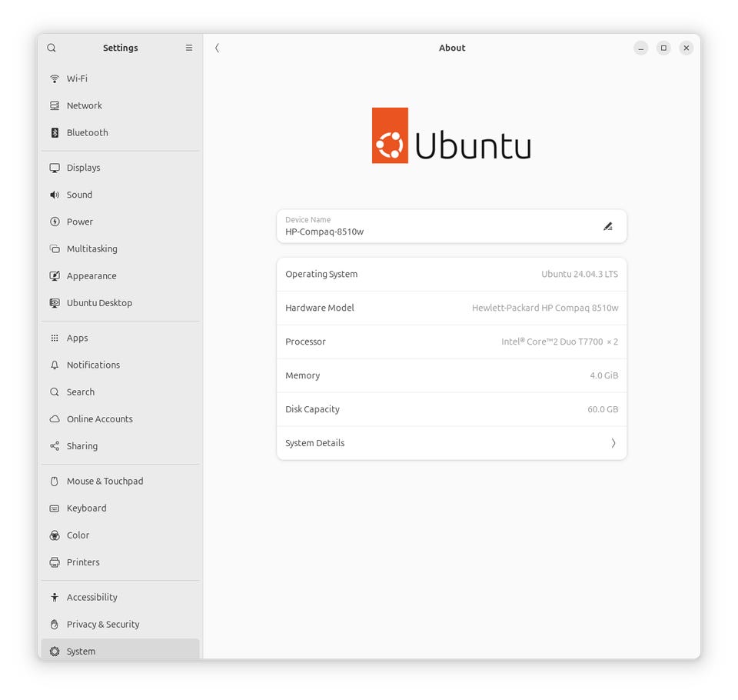Image resolution: width=738 pixels, height=700 pixels.
Task: Click the Keyboard icon in sidebar
Action: pyautogui.click(x=55, y=508)
